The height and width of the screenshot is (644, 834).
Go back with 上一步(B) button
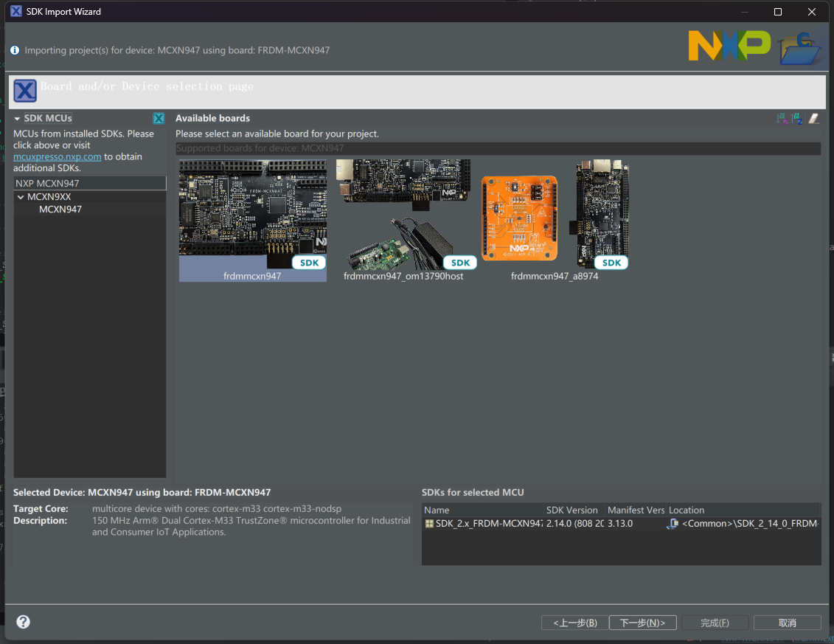click(575, 623)
